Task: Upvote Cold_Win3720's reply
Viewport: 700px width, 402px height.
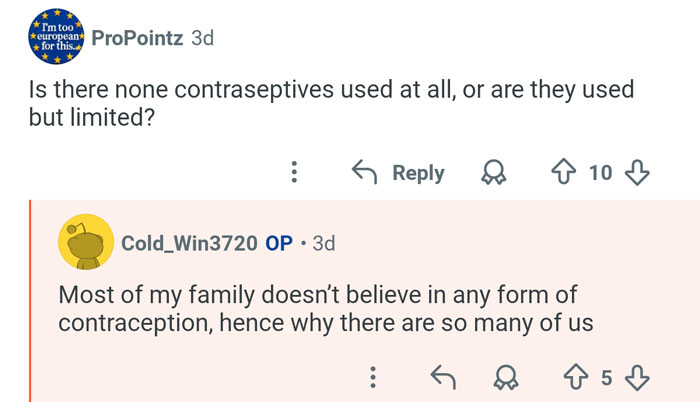Action: pyautogui.click(x=575, y=377)
